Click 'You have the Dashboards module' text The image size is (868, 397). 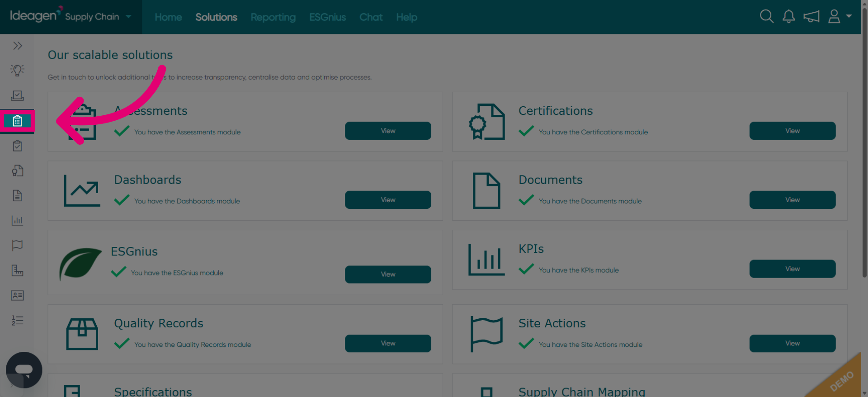[187, 201]
